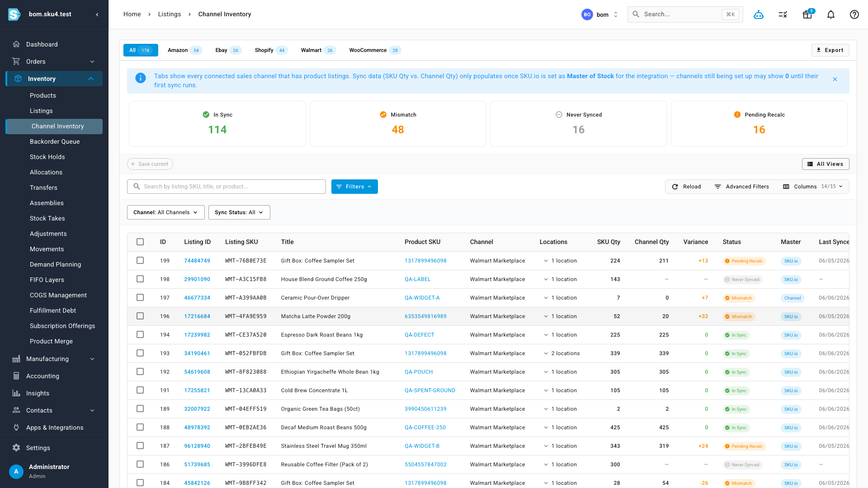
Task: Collapse the sidebar with the chevron
Action: [97, 14]
